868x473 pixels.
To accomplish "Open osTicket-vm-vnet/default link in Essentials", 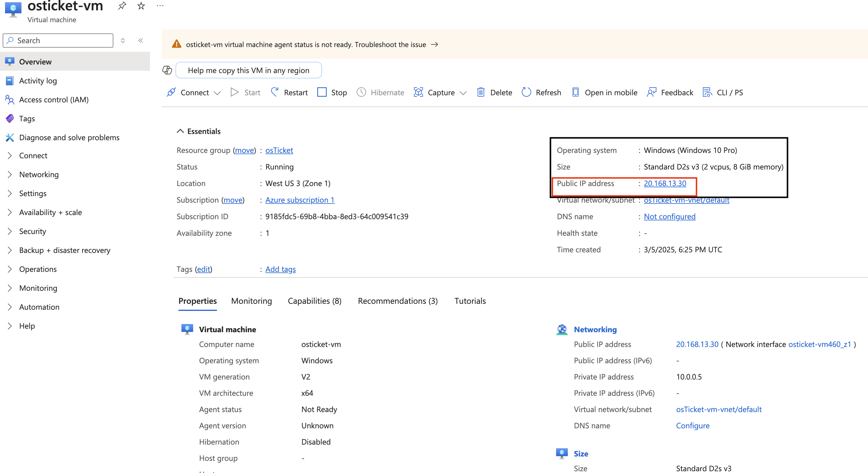I will (x=686, y=201).
